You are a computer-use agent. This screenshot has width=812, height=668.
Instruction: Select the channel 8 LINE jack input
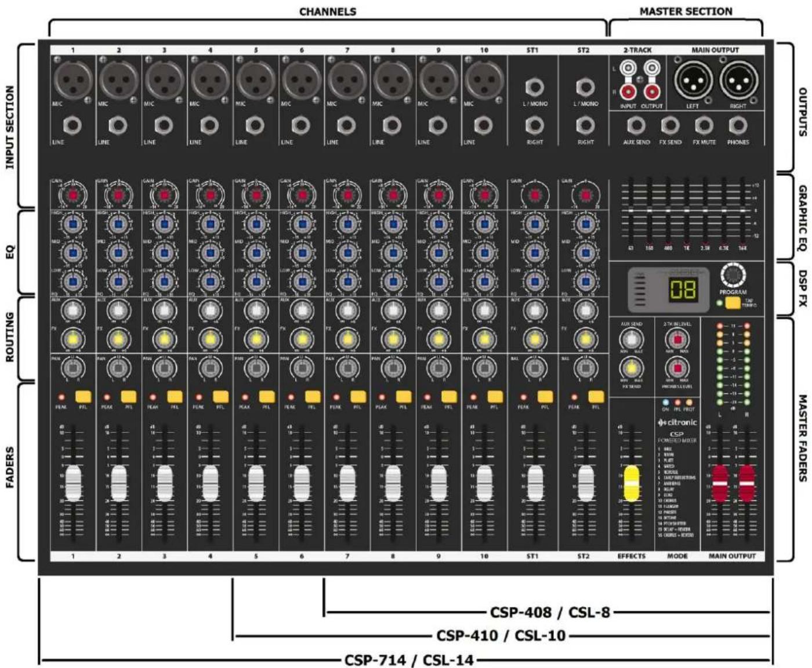pos(392,125)
